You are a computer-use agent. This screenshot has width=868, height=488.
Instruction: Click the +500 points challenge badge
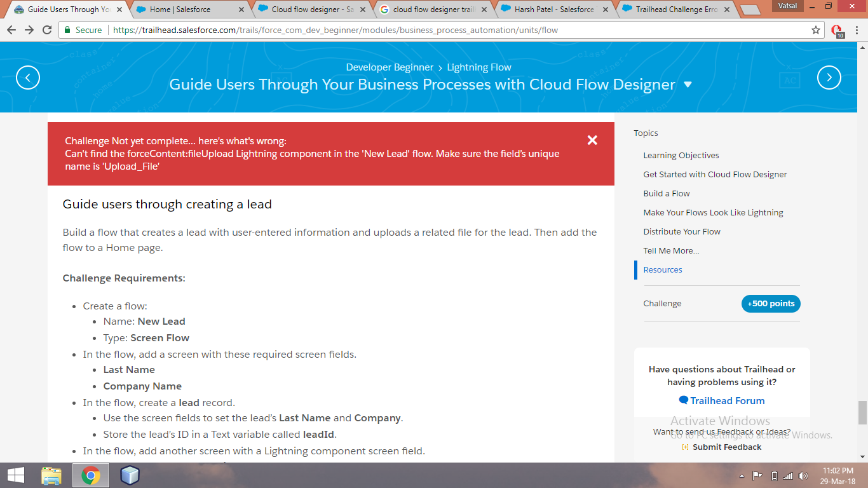(x=770, y=303)
